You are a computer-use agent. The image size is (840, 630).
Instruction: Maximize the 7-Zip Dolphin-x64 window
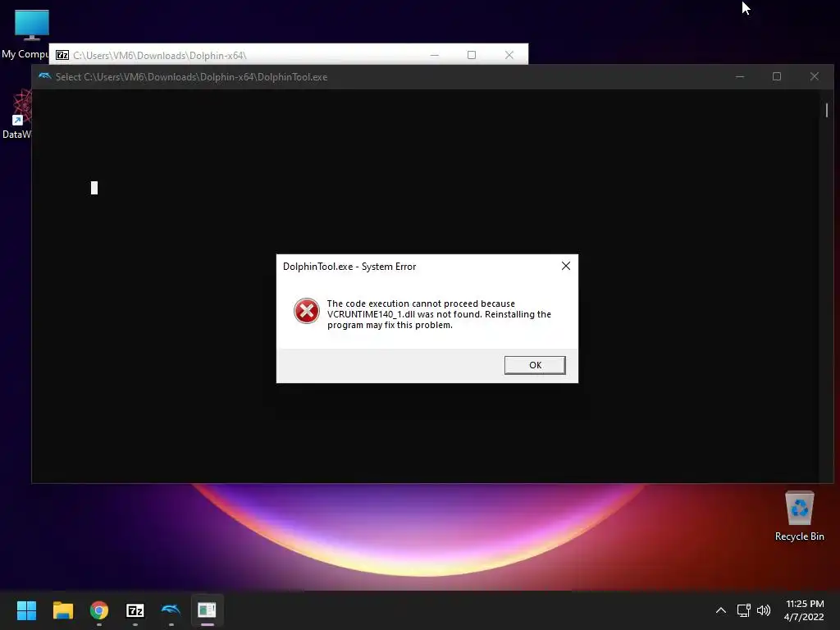(x=472, y=55)
